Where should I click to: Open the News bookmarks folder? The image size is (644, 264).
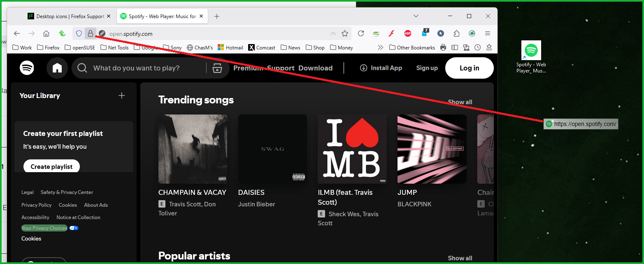pyautogui.click(x=291, y=47)
